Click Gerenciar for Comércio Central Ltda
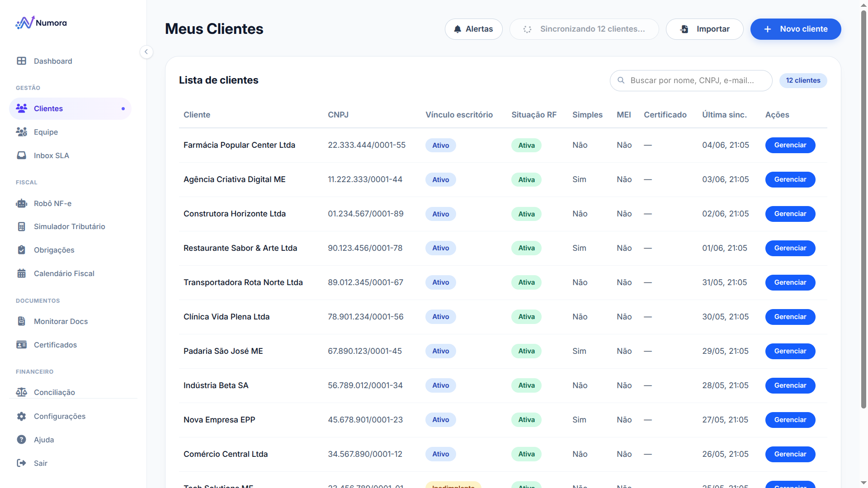Screen dimensions: 868x488 (x=790, y=454)
